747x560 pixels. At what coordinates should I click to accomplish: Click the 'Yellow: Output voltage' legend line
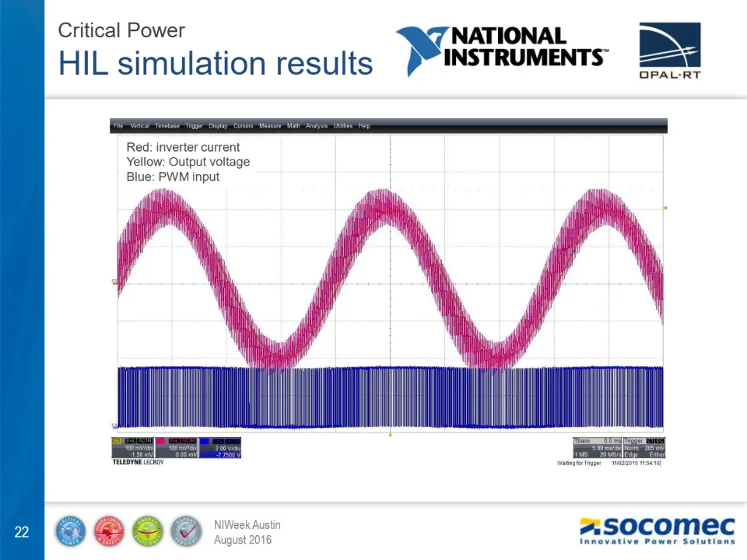tap(188, 162)
